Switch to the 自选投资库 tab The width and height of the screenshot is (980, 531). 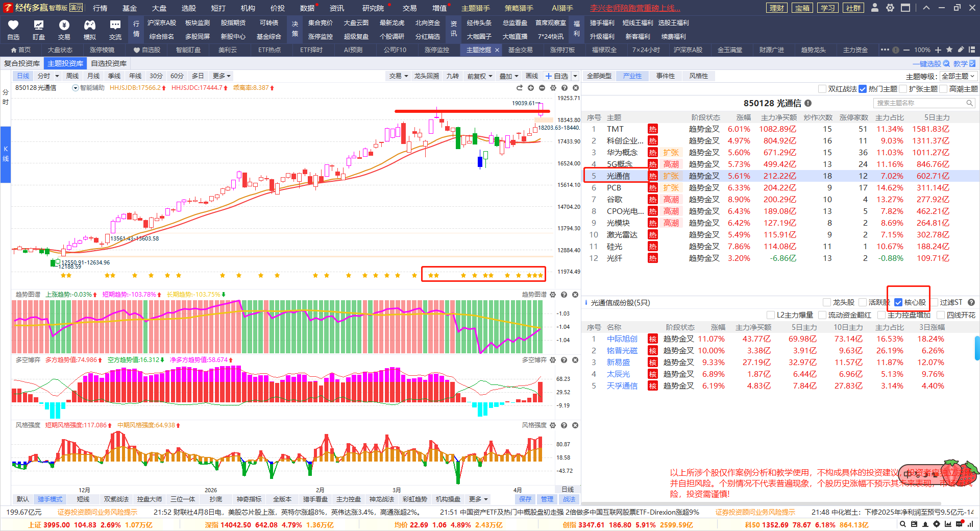click(109, 63)
